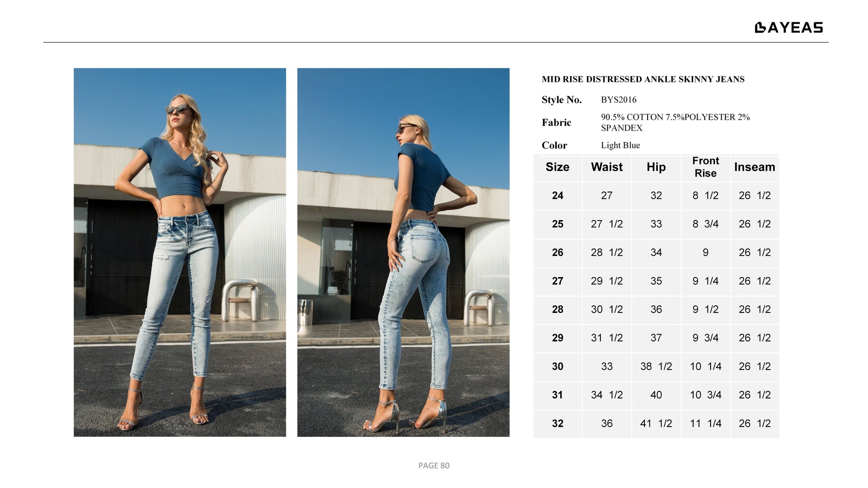Select the size '27' row label
The width and height of the screenshot is (868, 488).
click(558, 281)
